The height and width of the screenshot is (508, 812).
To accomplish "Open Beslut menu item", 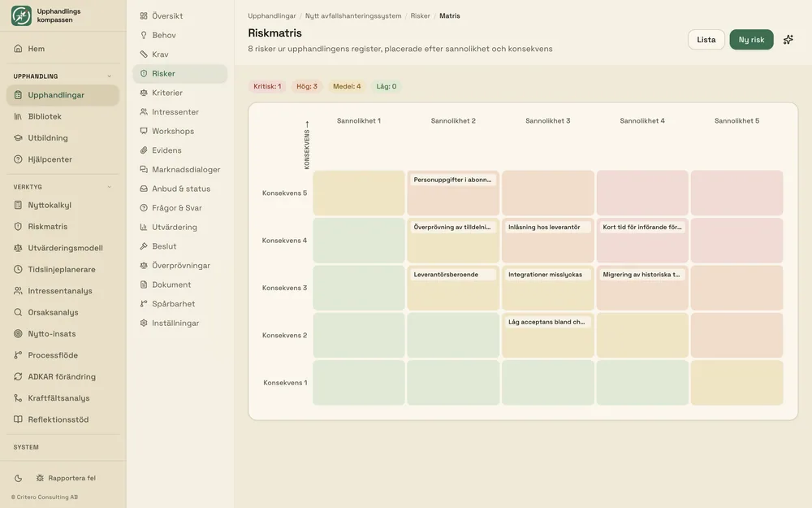I will pos(179,246).
